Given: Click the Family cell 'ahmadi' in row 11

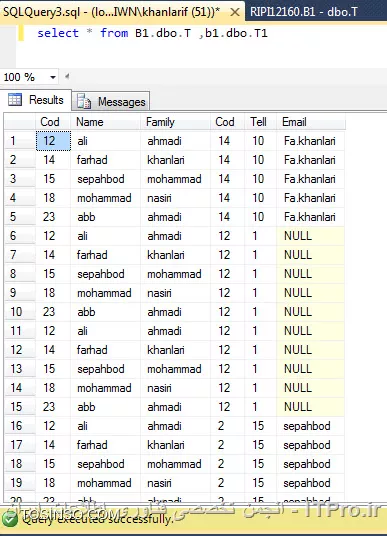Looking at the screenshot, I should point(175,331).
